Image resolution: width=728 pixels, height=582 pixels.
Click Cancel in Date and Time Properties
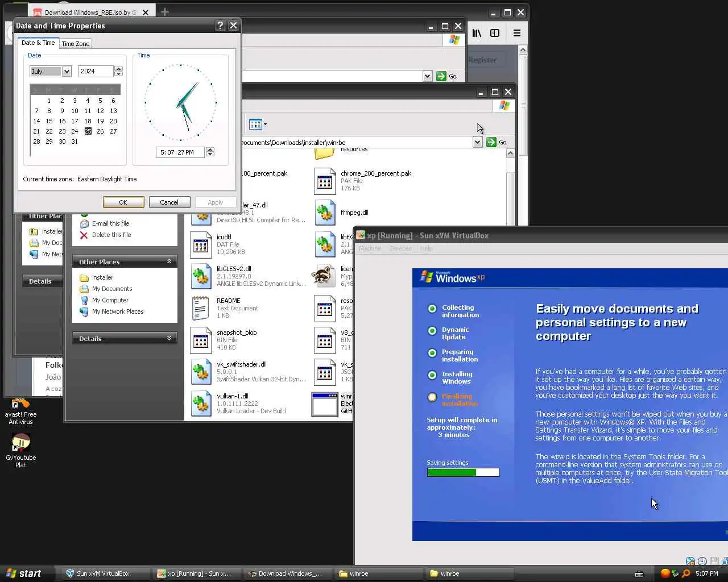click(169, 202)
